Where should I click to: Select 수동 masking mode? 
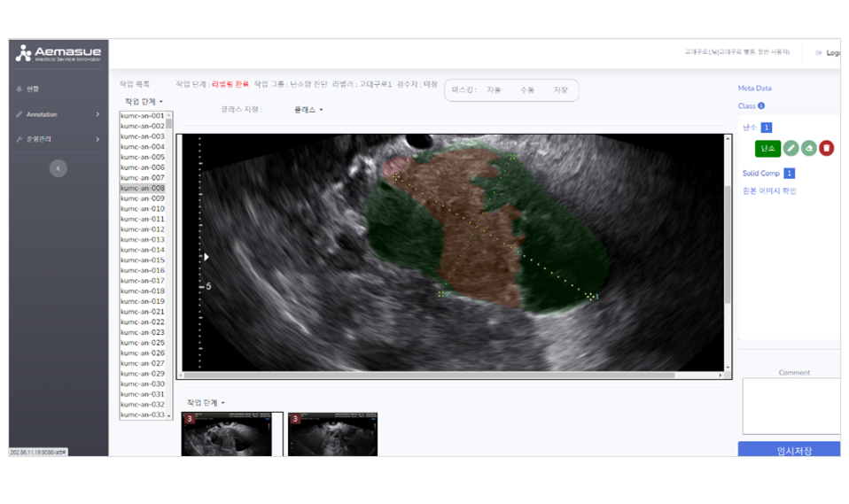pos(526,89)
